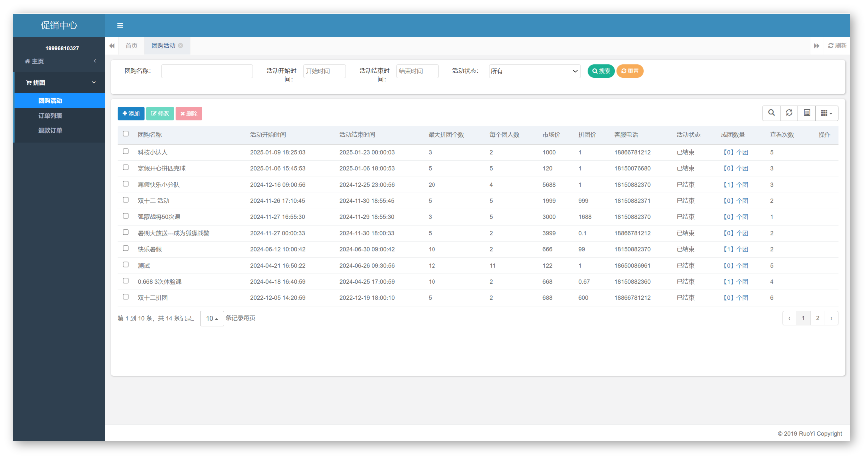Open the columns grid icon dropdown
Screen dimensions: 868x459
click(827, 113)
